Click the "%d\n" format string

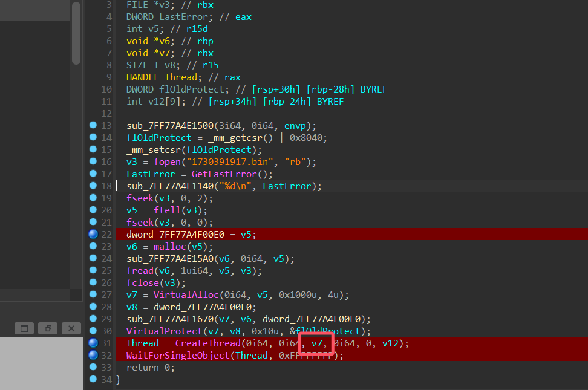tap(235, 186)
